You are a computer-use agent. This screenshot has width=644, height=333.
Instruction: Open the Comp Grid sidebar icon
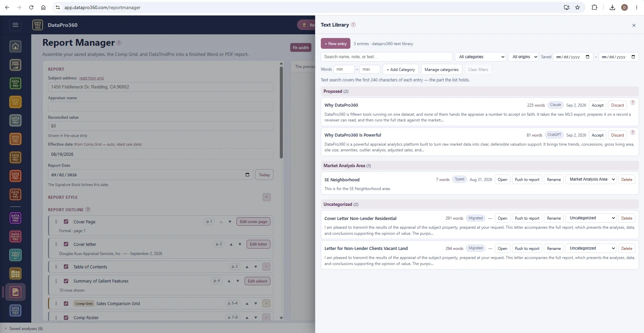(15, 274)
